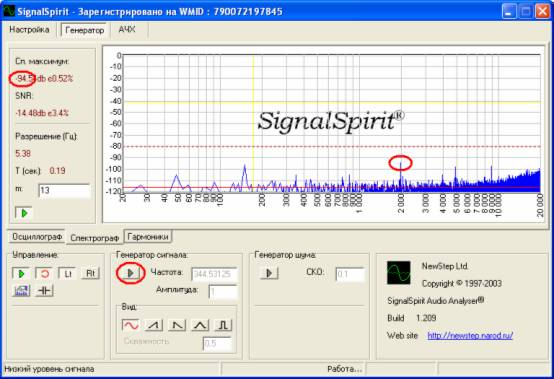Select the Rt right channel button
Viewport: 554px width, 379px height.
(91, 274)
